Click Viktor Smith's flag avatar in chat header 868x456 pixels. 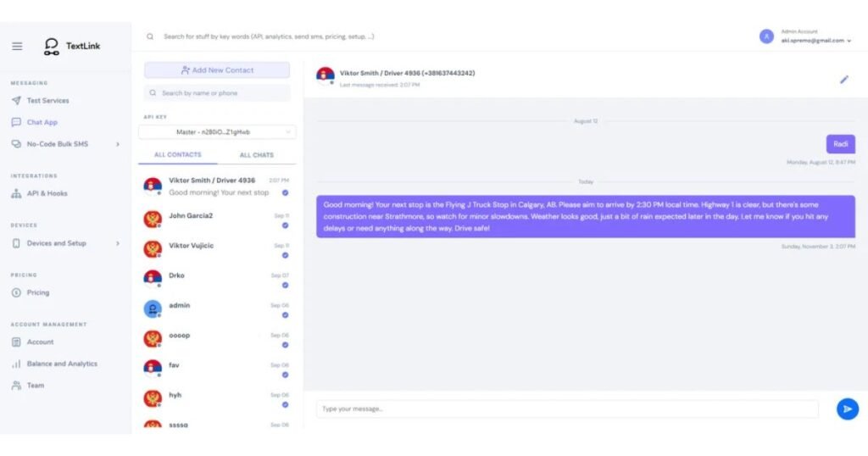click(325, 75)
